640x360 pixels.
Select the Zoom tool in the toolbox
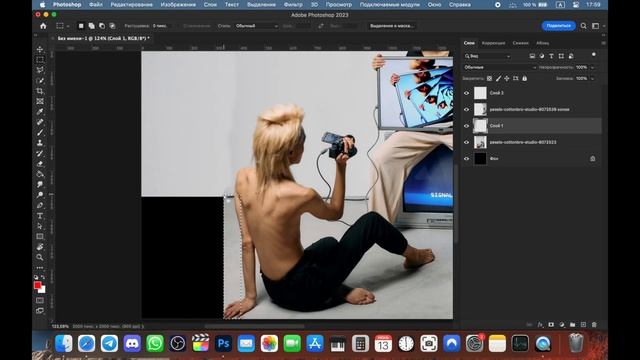[x=40, y=258]
